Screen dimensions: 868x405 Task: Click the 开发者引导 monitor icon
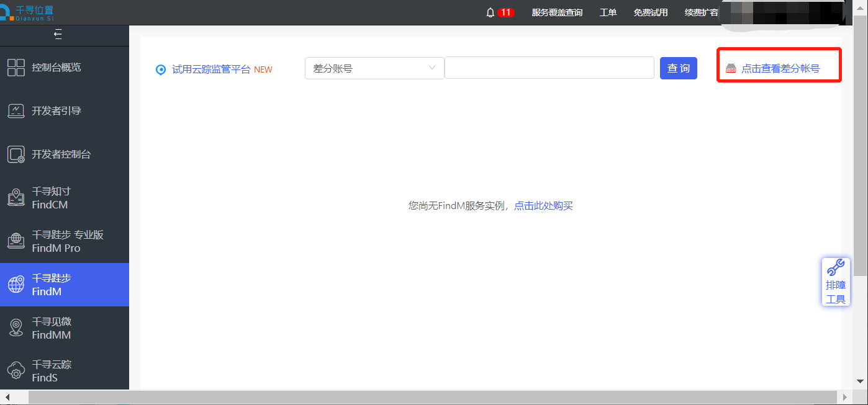click(x=16, y=111)
